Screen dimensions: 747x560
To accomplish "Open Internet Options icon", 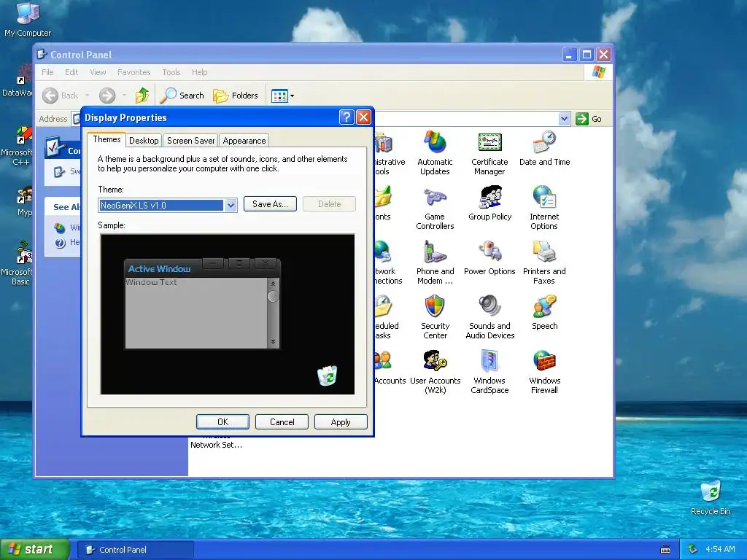I will (x=544, y=208).
